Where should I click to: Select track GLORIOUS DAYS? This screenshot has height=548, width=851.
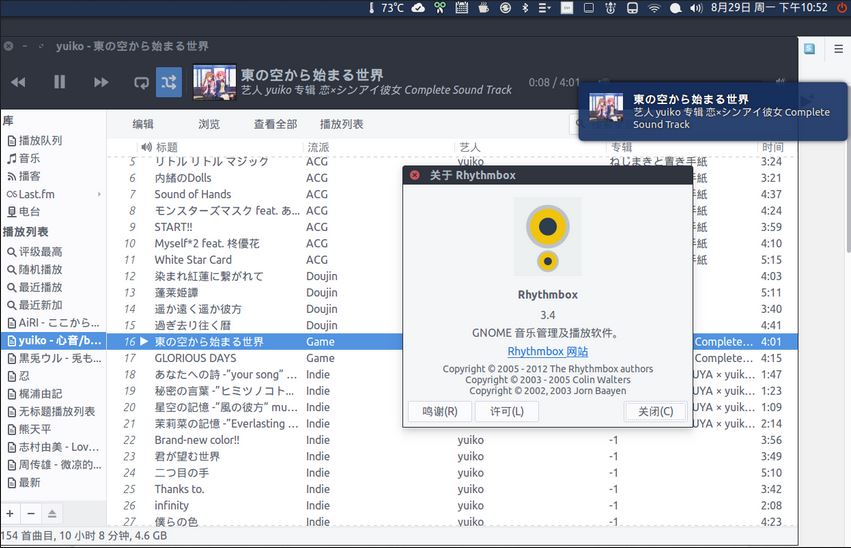click(x=195, y=358)
